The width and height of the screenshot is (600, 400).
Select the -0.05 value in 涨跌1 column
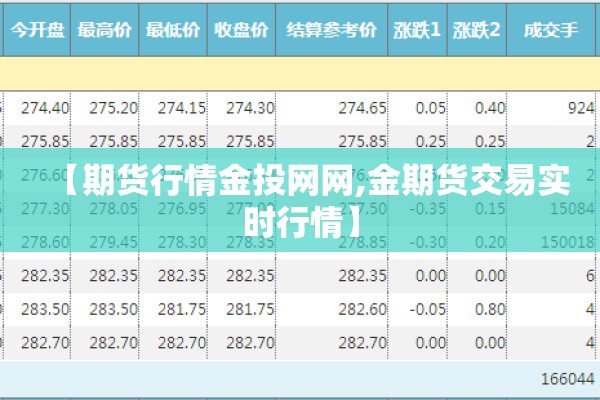428,309
